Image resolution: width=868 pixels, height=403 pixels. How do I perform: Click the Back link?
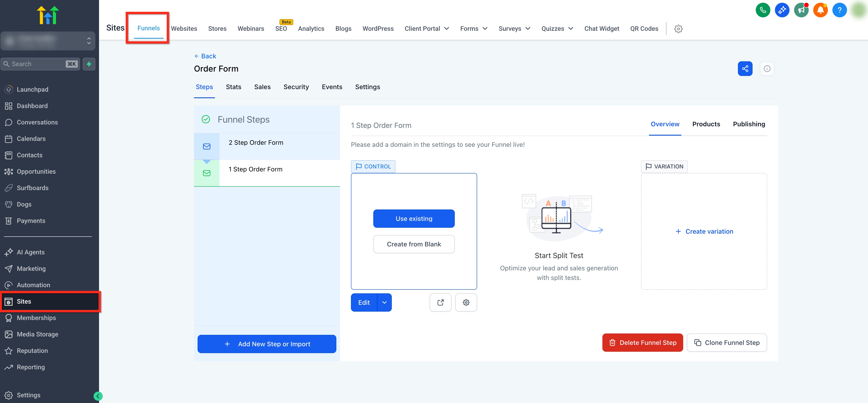(205, 56)
